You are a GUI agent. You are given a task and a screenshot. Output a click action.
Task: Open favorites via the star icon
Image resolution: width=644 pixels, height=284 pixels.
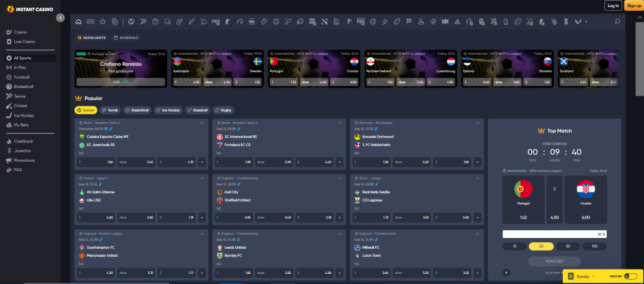103,21
